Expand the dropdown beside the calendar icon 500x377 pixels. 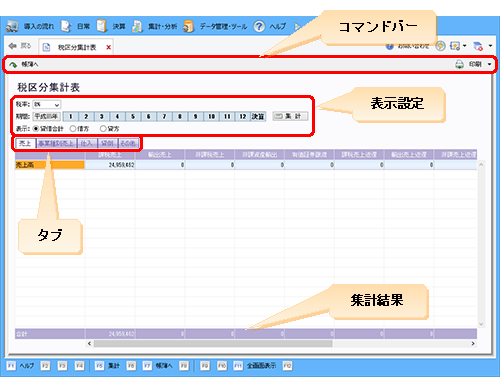click(490, 46)
